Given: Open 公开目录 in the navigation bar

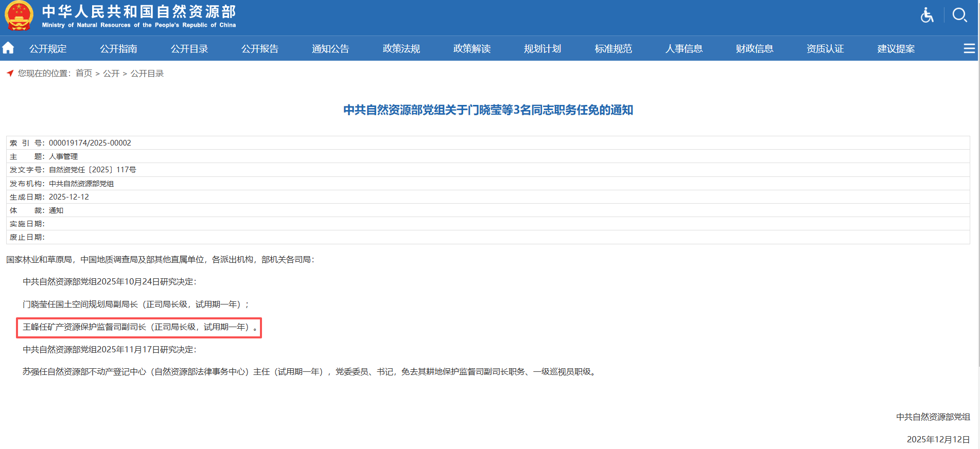Looking at the screenshot, I should 189,49.
